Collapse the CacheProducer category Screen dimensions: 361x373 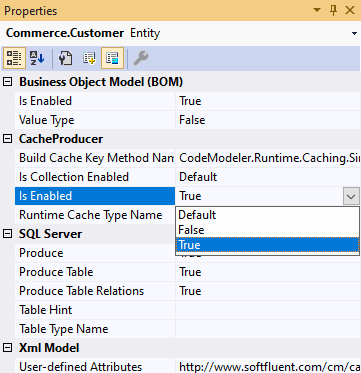tap(7, 139)
